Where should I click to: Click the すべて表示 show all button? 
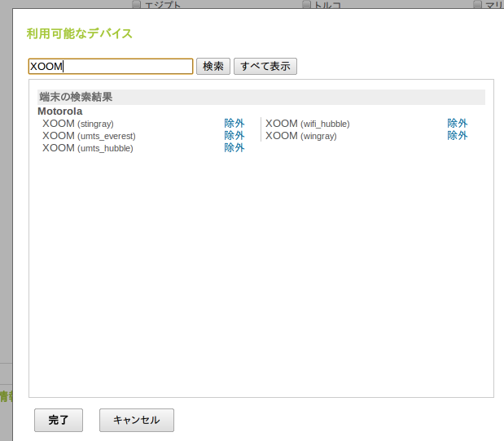tap(265, 66)
